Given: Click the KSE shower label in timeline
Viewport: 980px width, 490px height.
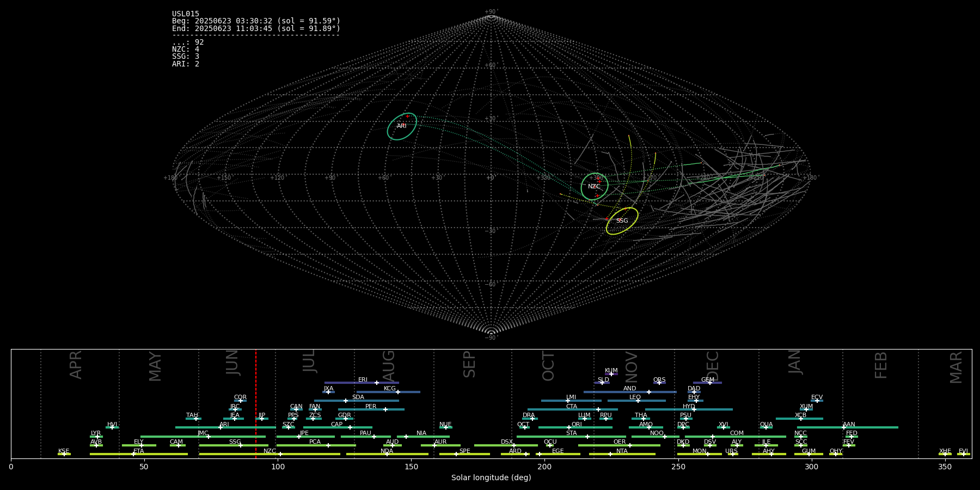Looking at the screenshot, I should click(64, 451).
